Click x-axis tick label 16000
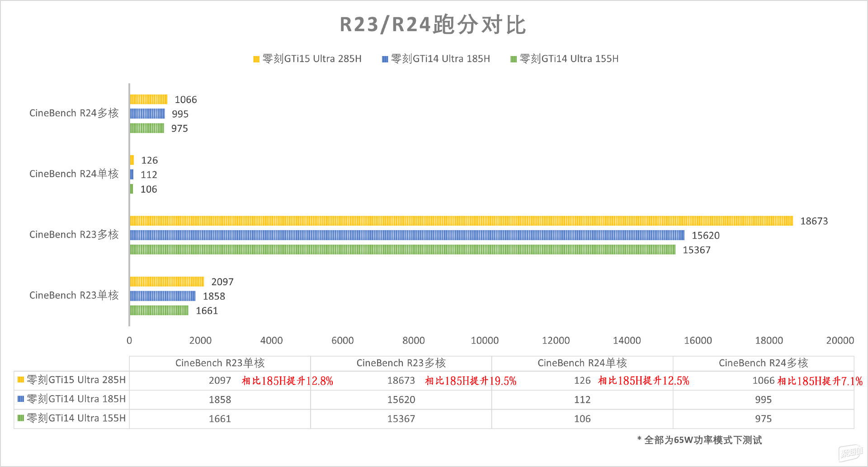Screen dimensions: 868x467 coord(698,340)
